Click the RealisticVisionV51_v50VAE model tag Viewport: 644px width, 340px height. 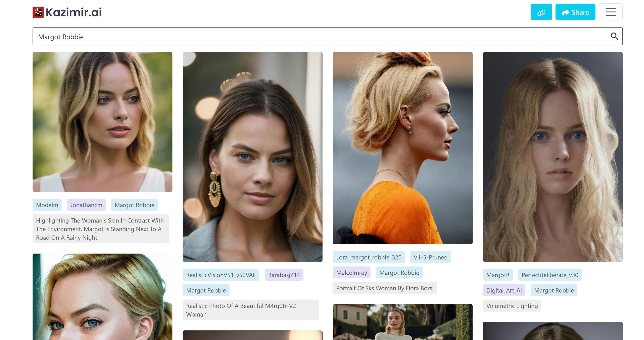pyautogui.click(x=221, y=275)
